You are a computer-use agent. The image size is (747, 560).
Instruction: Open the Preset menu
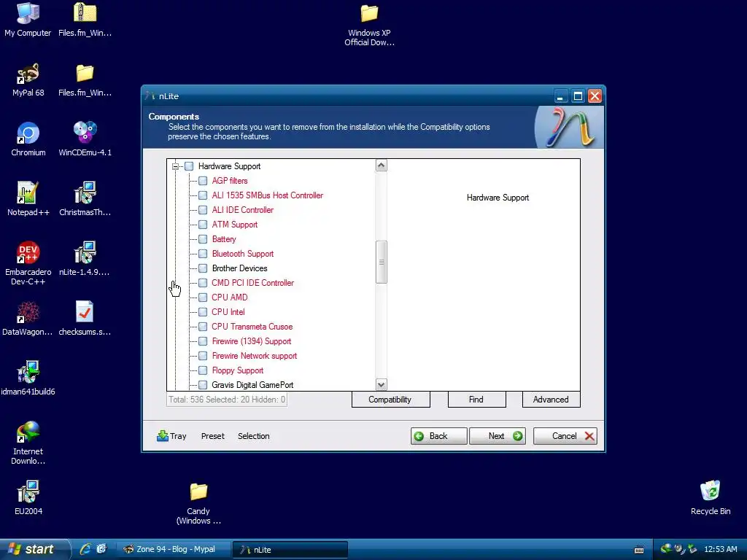[x=212, y=436]
